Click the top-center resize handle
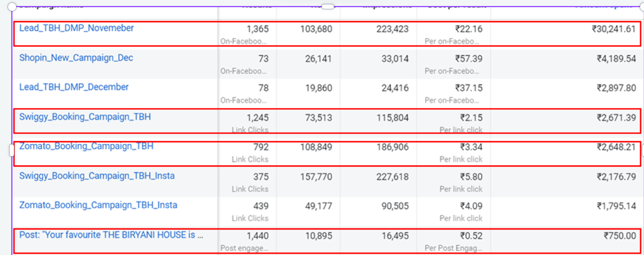 pyautogui.click(x=328, y=7)
